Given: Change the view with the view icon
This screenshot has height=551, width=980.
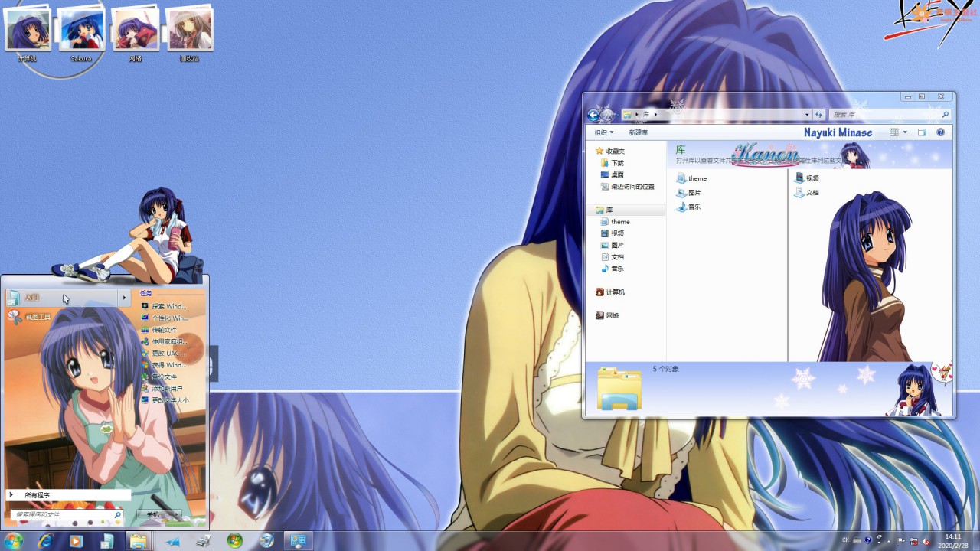Looking at the screenshot, I should point(894,132).
